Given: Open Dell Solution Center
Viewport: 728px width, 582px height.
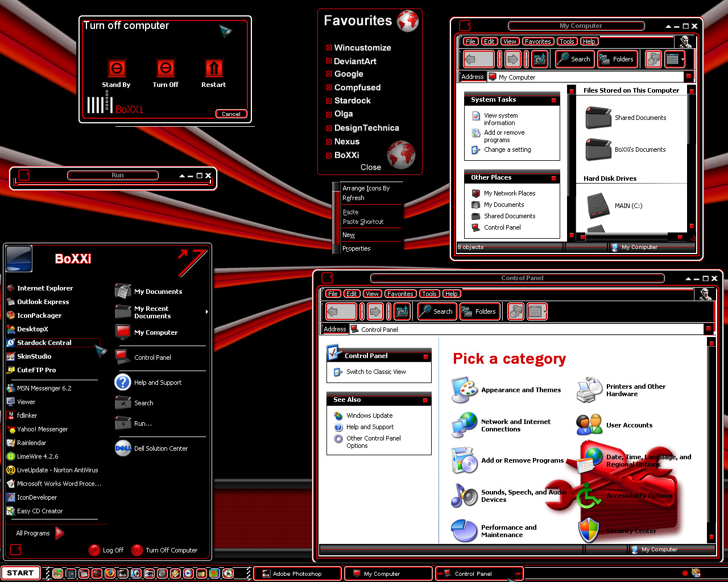Looking at the screenshot, I should point(151,448).
